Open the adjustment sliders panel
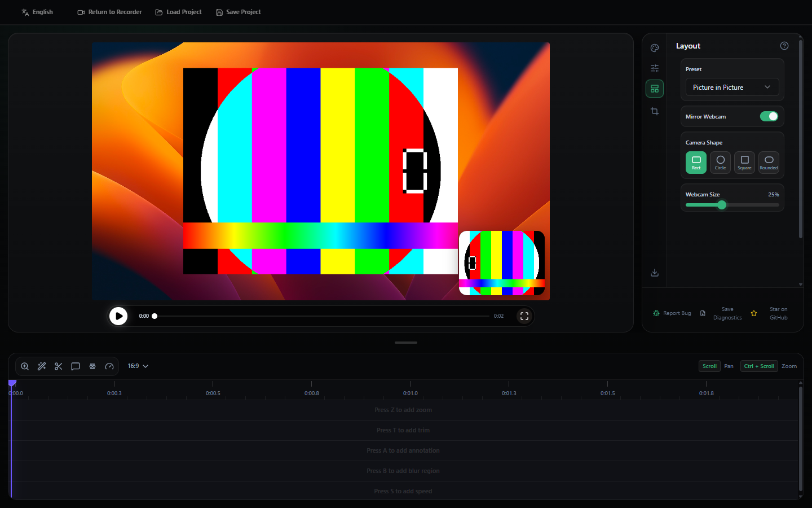 click(x=655, y=68)
